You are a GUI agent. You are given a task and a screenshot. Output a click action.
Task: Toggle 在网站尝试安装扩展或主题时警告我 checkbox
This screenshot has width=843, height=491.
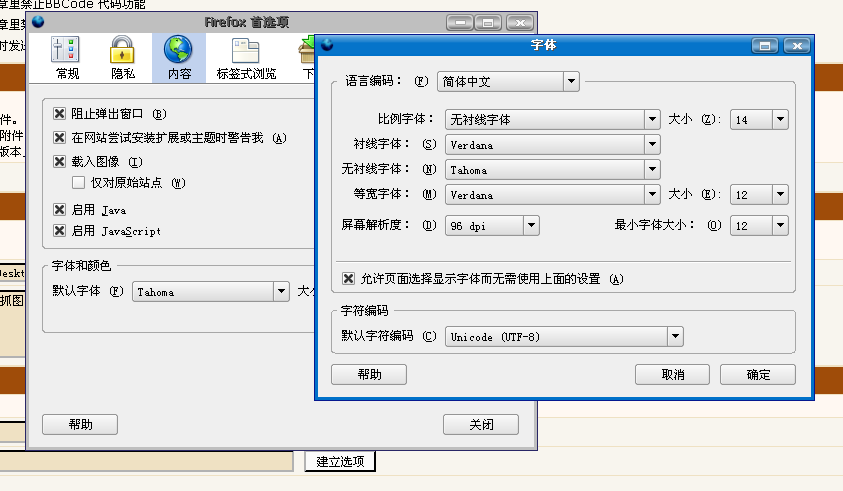click(60, 138)
